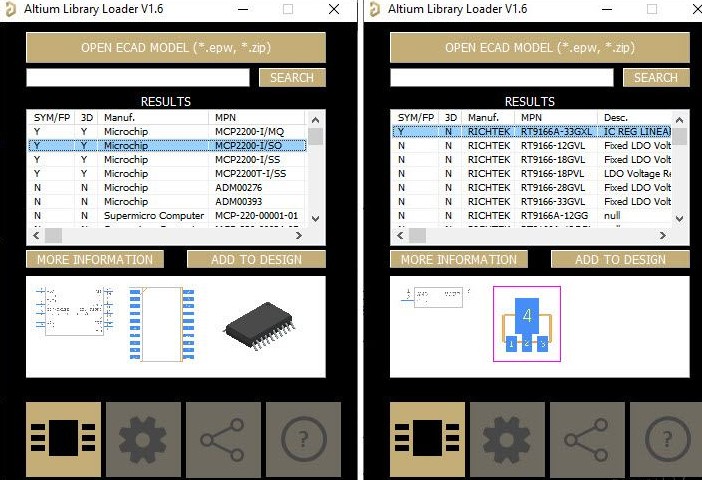Click the schematic symbol preview in left window
Viewport: 702px width, 480px height.
point(74,311)
